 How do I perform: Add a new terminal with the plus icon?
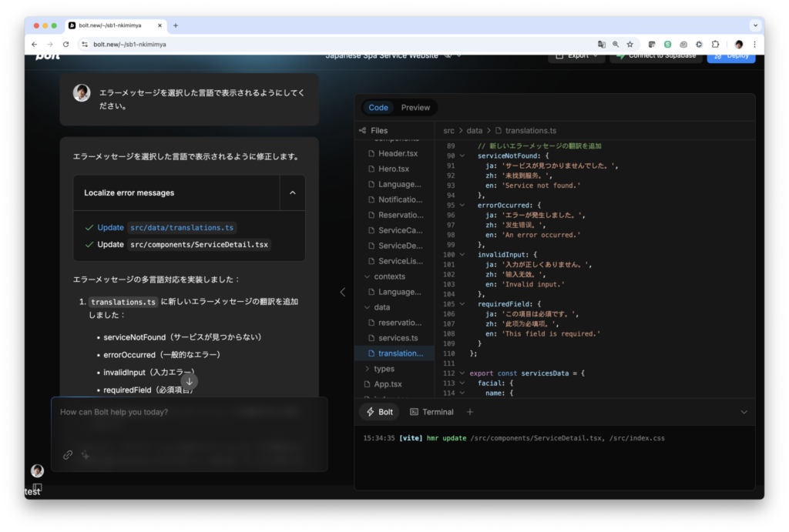click(x=470, y=412)
